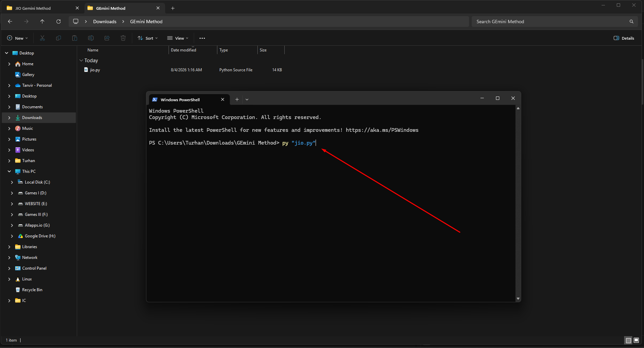Image resolution: width=644 pixels, height=348 pixels.
Task: Select Games I (D:) drive
Action: pyautogui.click(x=35, y=193)
